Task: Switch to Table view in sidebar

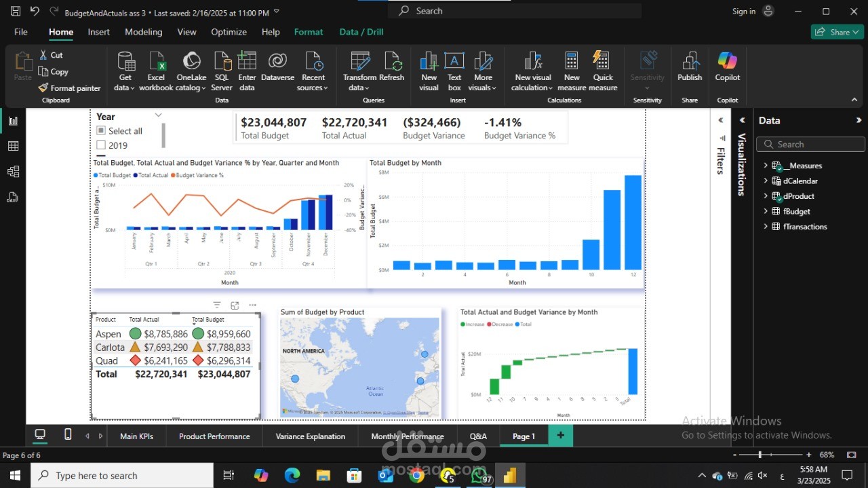Action: tap(13, 146)
